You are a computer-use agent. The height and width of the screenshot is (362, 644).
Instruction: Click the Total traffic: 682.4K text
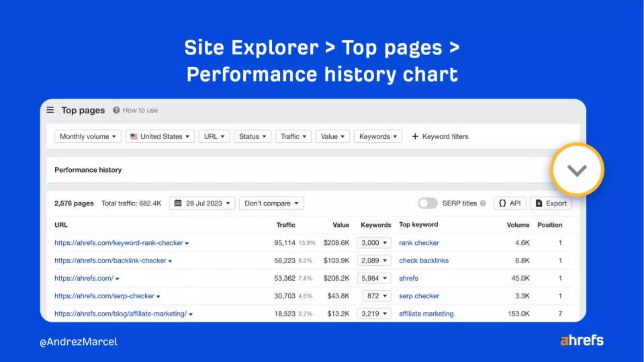[x=131, y=203]
